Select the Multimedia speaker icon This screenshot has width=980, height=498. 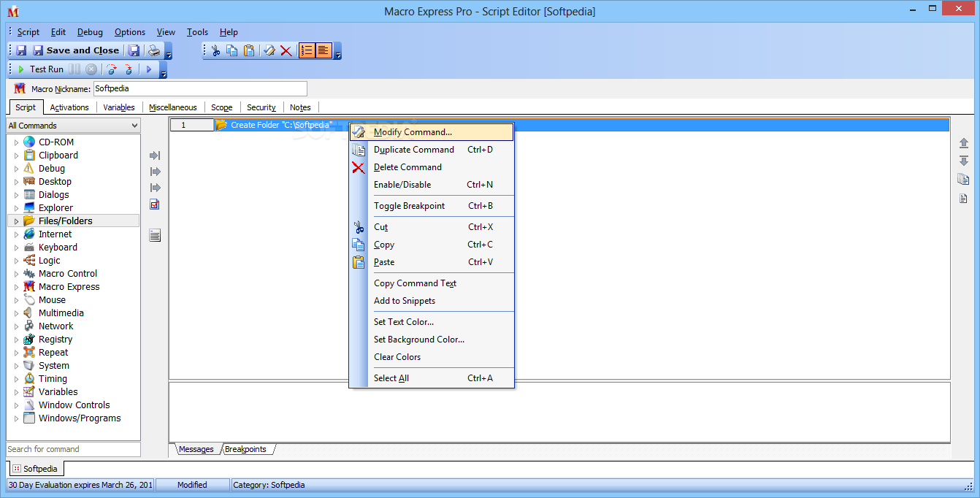point(29,313)
